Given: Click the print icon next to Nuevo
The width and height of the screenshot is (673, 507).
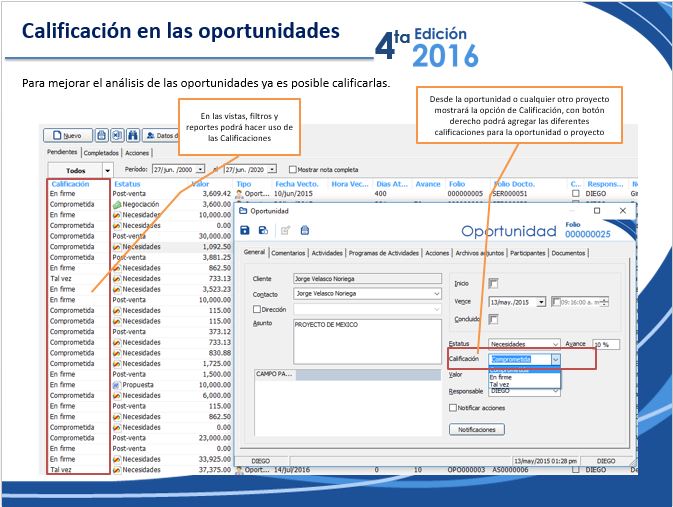Looking at the screenshot, I should [x=101, y=135].
